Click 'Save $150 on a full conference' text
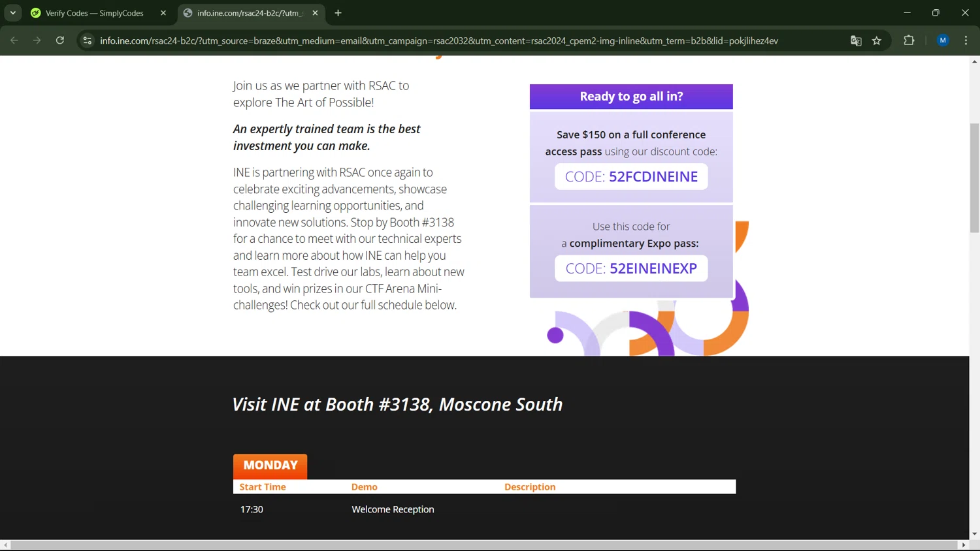 [631, 134]
